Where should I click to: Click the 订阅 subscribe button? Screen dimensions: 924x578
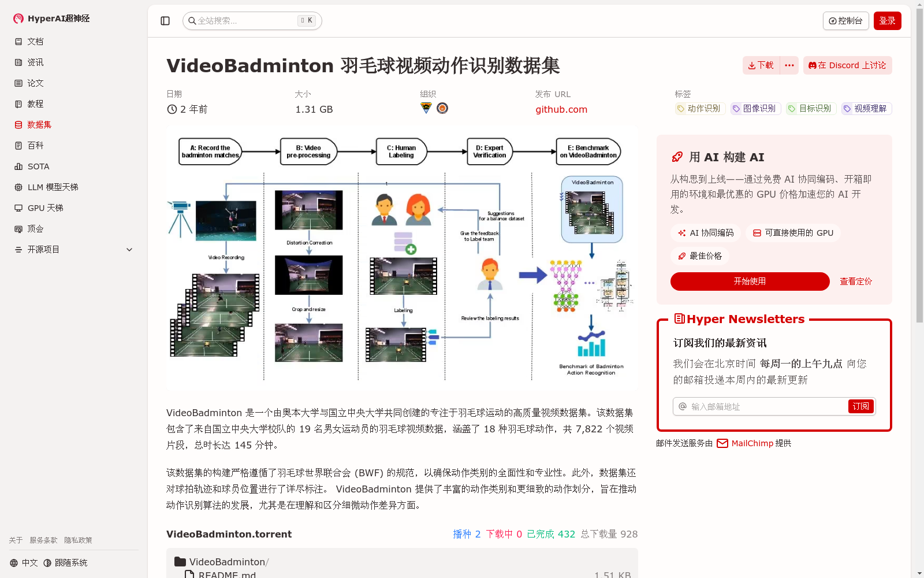(861, 406)
